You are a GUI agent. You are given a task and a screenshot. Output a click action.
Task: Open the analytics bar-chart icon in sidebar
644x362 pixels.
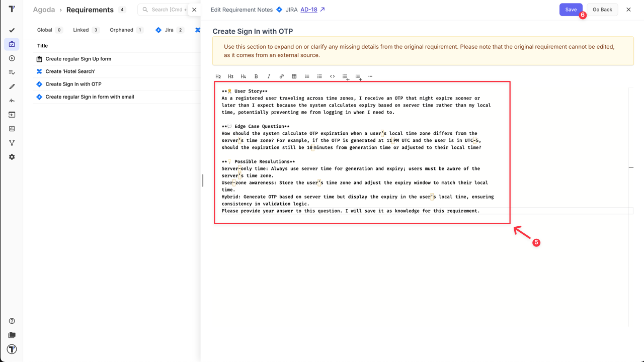(12, 128)
